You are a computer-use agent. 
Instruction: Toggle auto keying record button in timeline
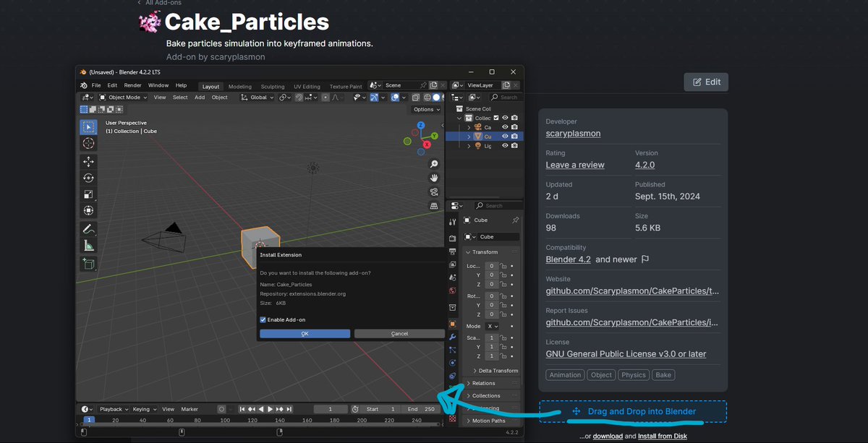click(x=221, y=409)
